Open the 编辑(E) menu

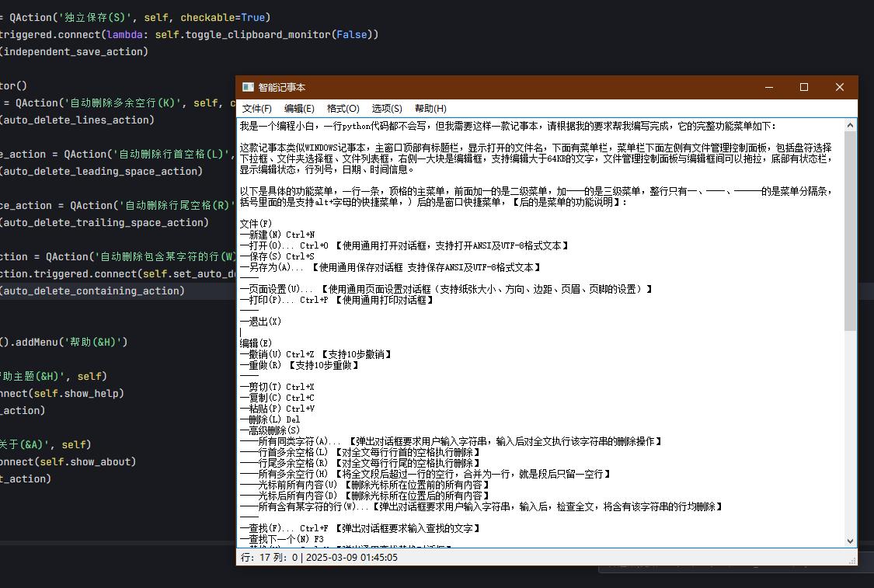point(299,109)
